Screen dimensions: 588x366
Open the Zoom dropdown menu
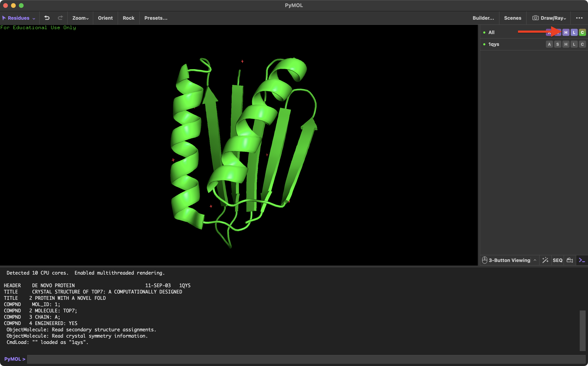(80, 18)
